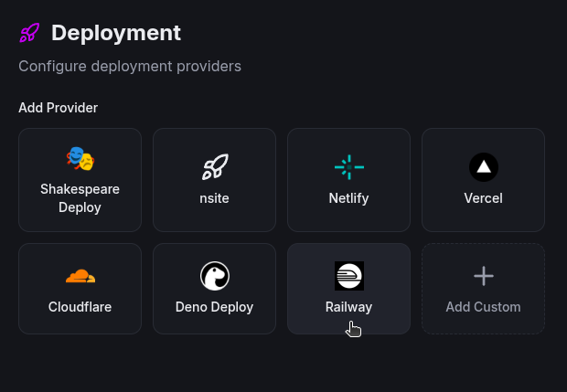Click the Configure deployment providers subtitle

click(x=130, y=67)
